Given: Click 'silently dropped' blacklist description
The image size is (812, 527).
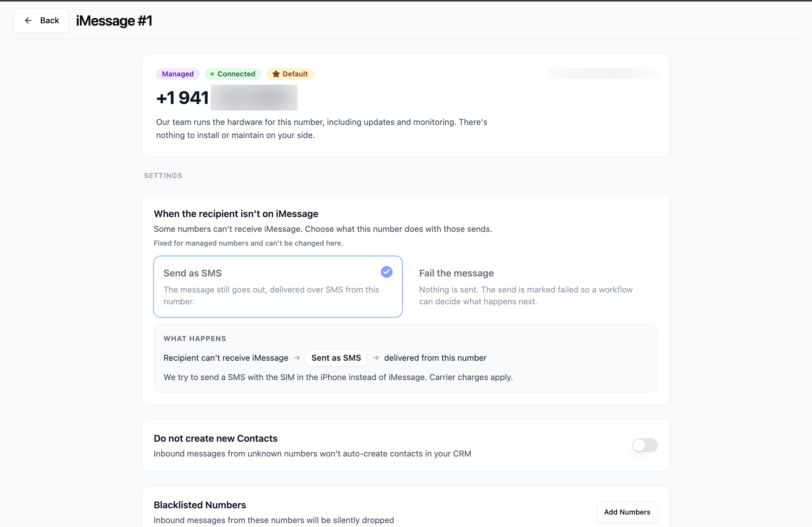Looking at the screenshot, I should click(x=274, y=520).
